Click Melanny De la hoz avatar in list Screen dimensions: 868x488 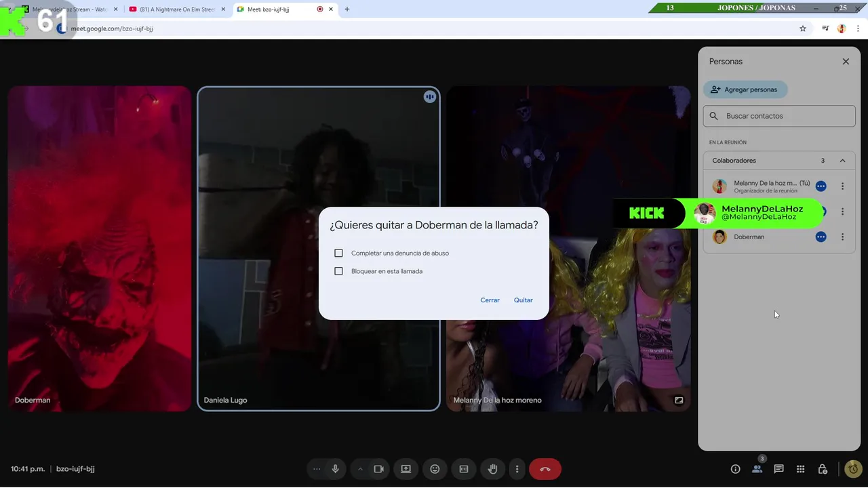click(x=720, y=186)
